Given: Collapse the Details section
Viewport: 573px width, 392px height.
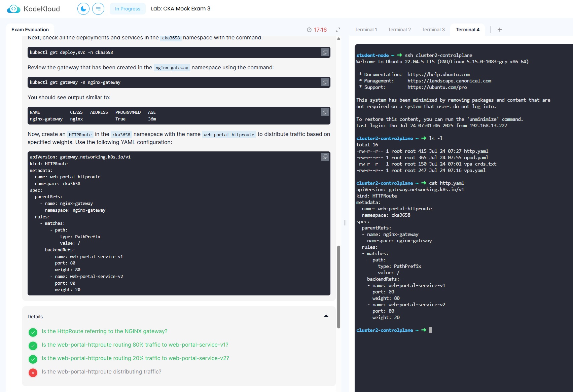Looking at the screenshot, I should click(x=326, y=316).
